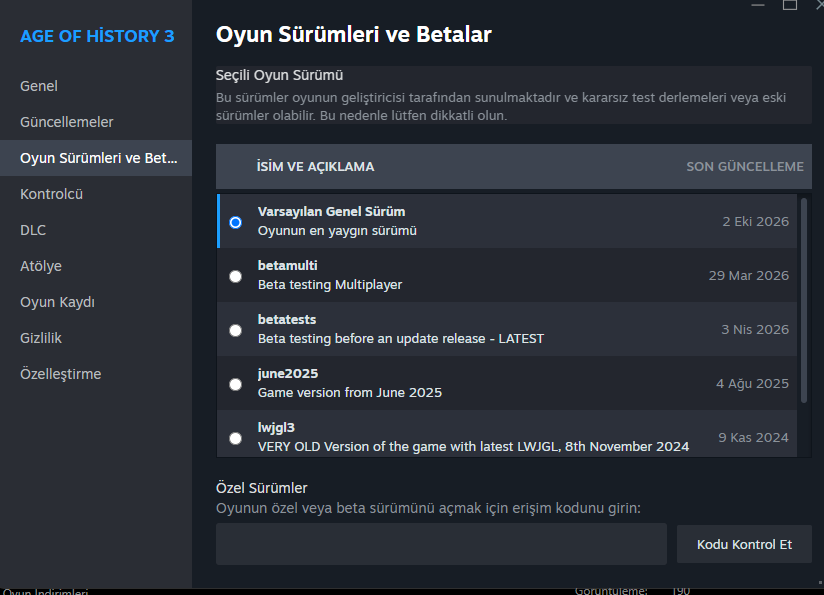Click the Seçili Oyun Sürümü heading
Screen dimensions: 824x595
279,75
